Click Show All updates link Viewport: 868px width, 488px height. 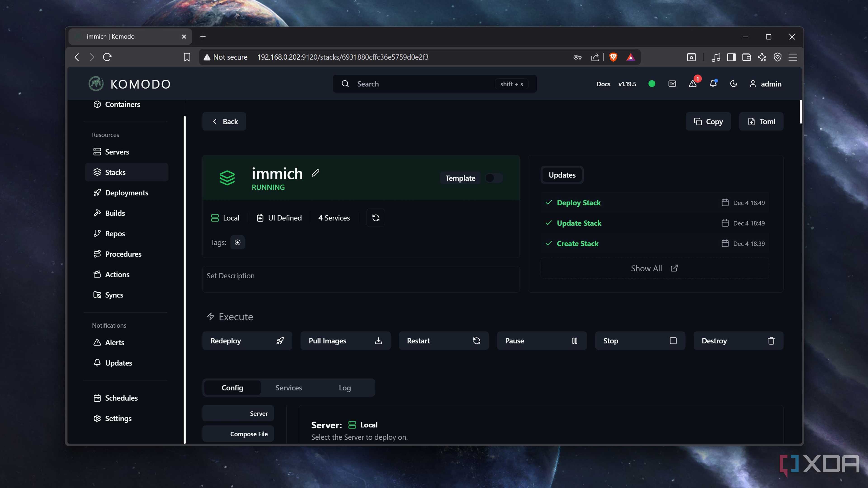(x=654, y=268)
